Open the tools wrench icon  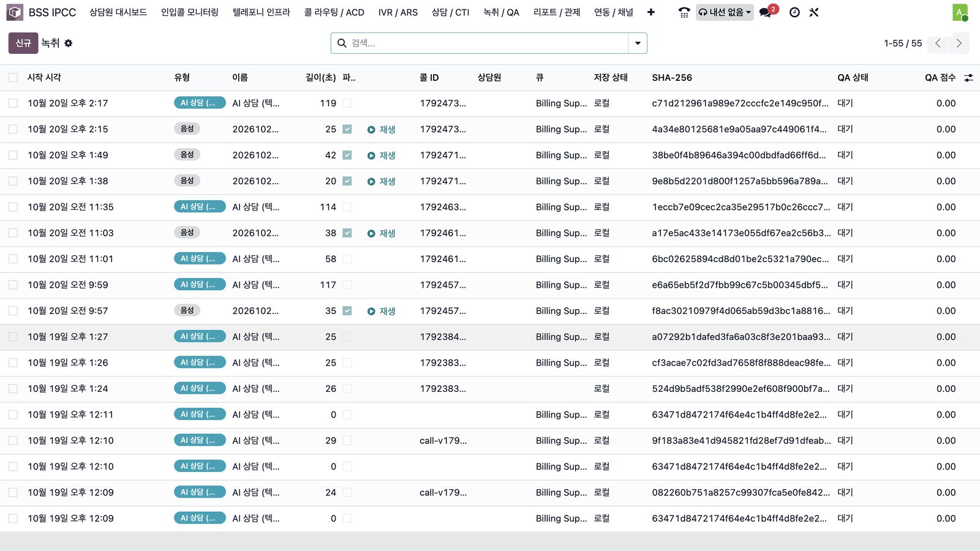[x=814, y=12]
